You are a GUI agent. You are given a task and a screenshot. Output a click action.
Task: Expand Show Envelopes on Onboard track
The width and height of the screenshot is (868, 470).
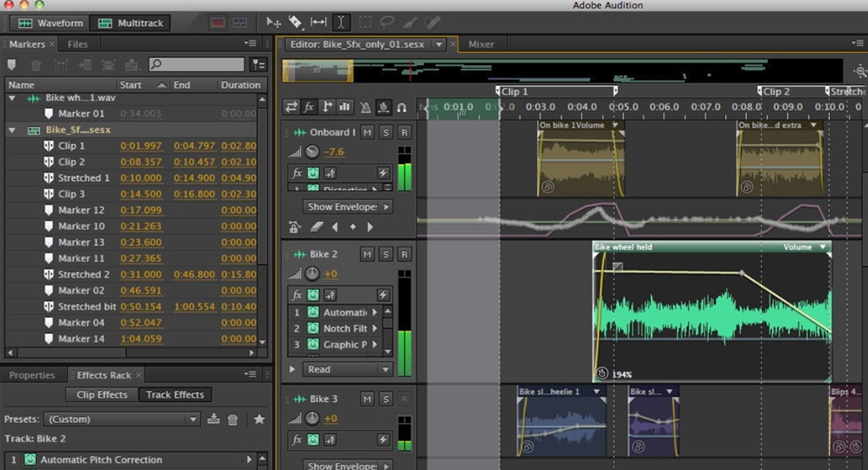coord(348,207)
